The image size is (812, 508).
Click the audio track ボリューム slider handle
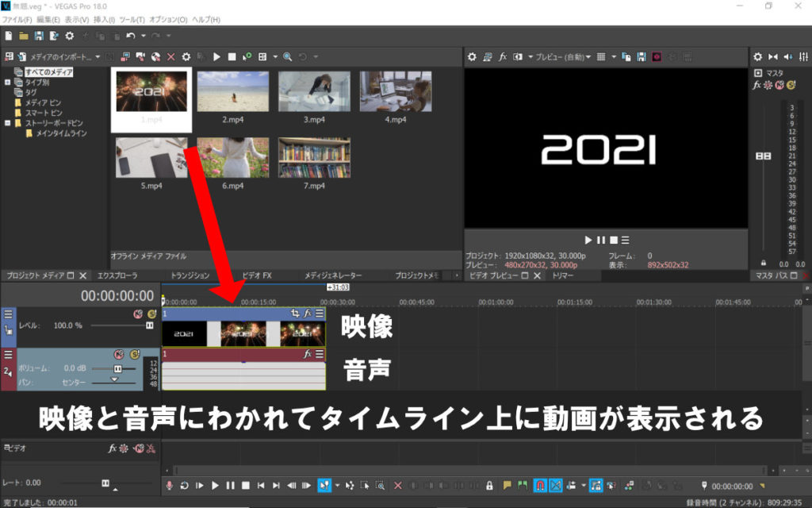(x=118, y=369)
